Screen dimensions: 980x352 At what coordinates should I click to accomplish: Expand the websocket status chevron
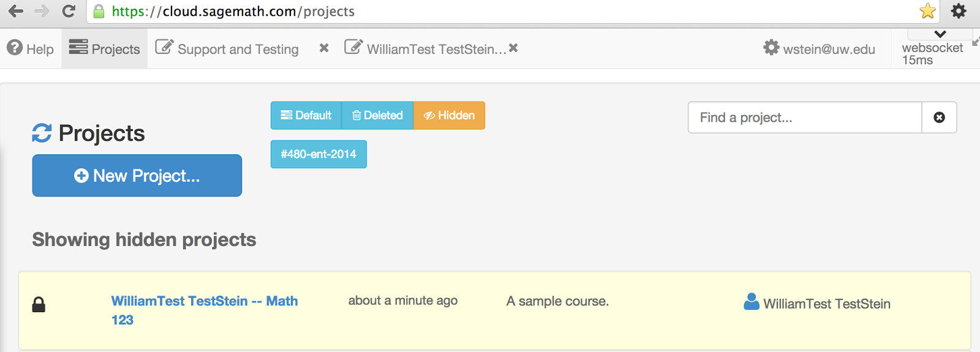[x=940, y=34]
